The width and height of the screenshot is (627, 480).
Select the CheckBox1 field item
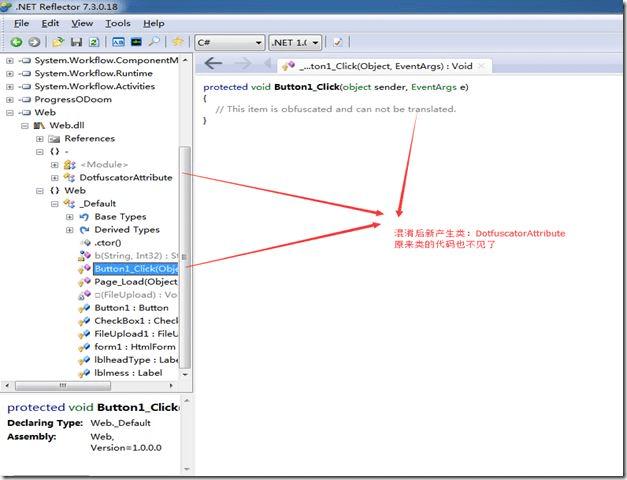click(x=136, y=321)
